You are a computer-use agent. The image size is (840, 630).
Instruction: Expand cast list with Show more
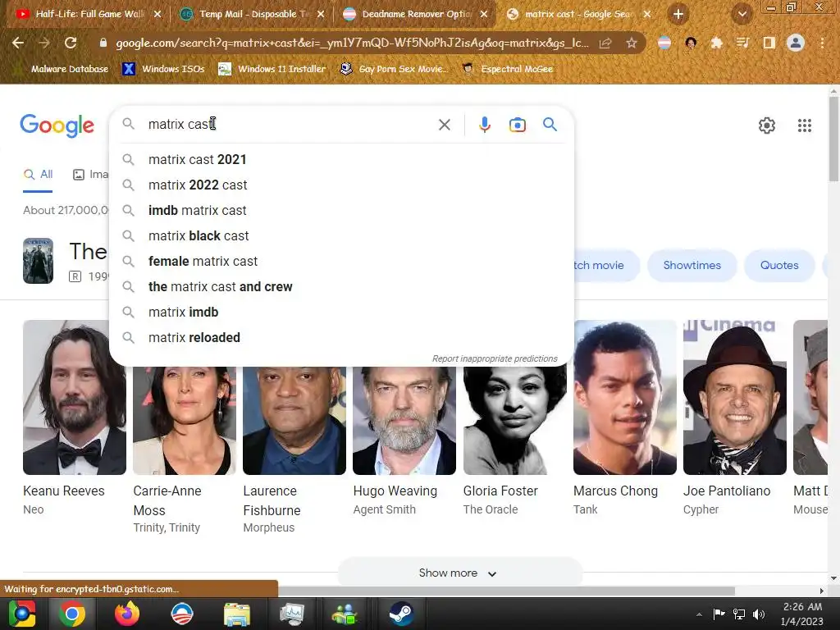click(x=459, y=573)
